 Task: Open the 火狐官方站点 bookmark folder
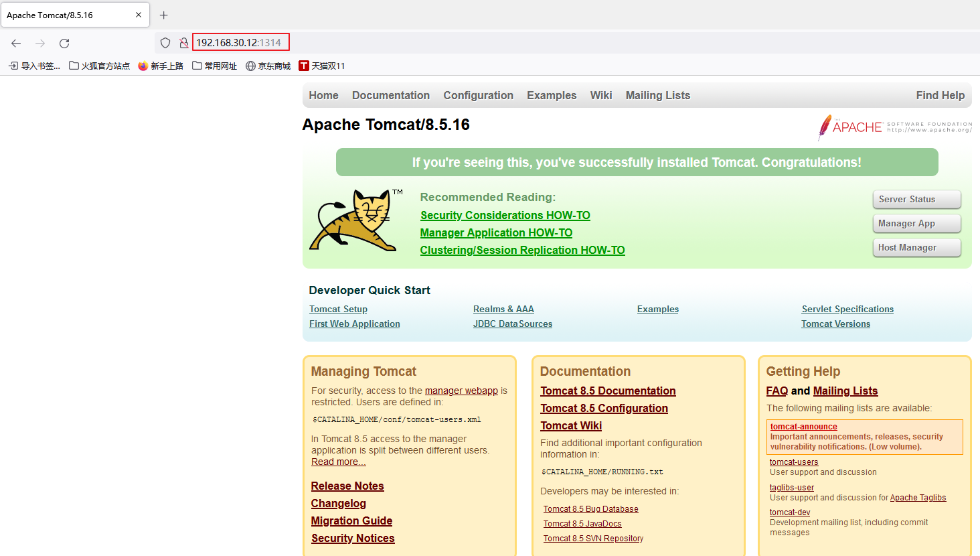[100, 66]
